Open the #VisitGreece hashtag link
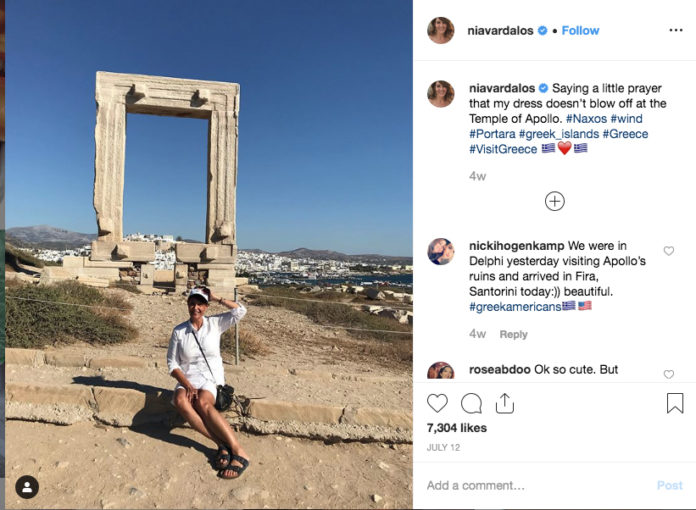The height and width of the screenshot is (510, 696). (502, 149)
